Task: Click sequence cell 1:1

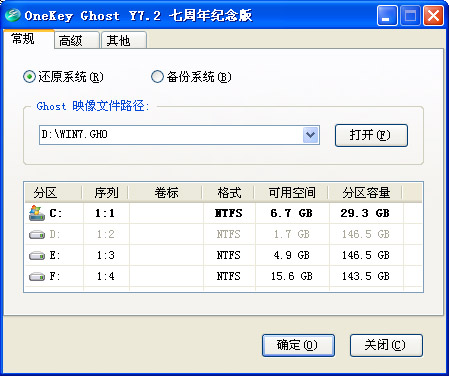Action: (105, 213)
